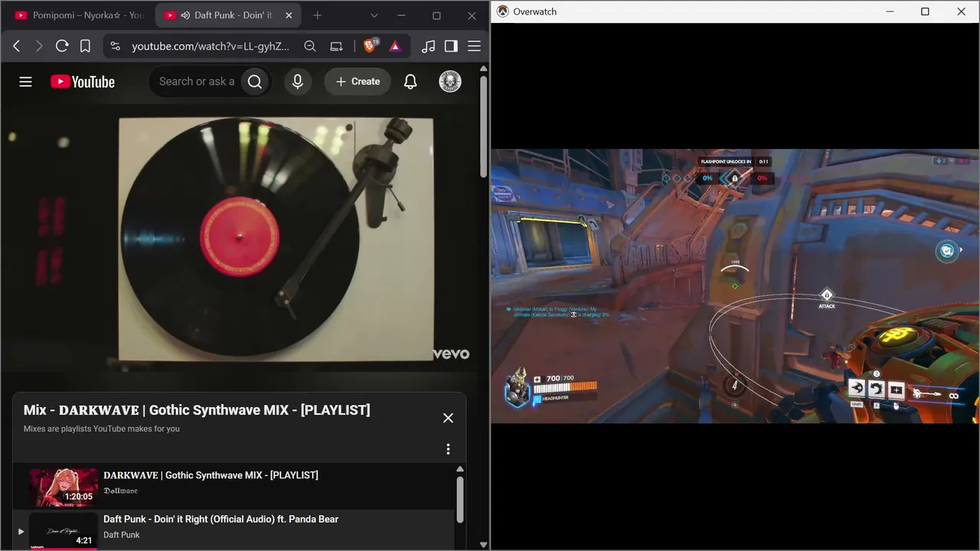Click the address bar URL
Image resolution: width=980 pixels, height=551 pixels.
(211, 46)
